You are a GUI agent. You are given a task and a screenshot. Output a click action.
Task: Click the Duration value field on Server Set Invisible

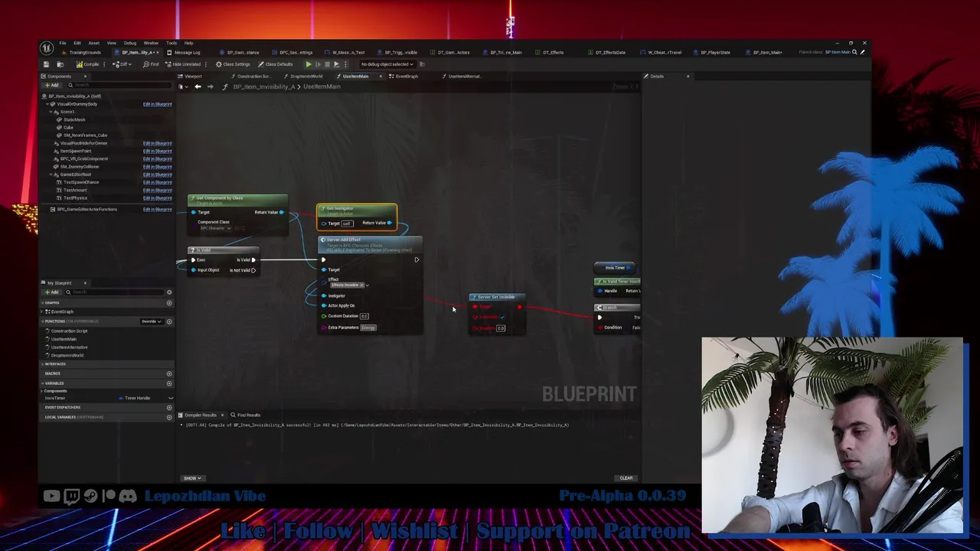click(x=500, y=328)
